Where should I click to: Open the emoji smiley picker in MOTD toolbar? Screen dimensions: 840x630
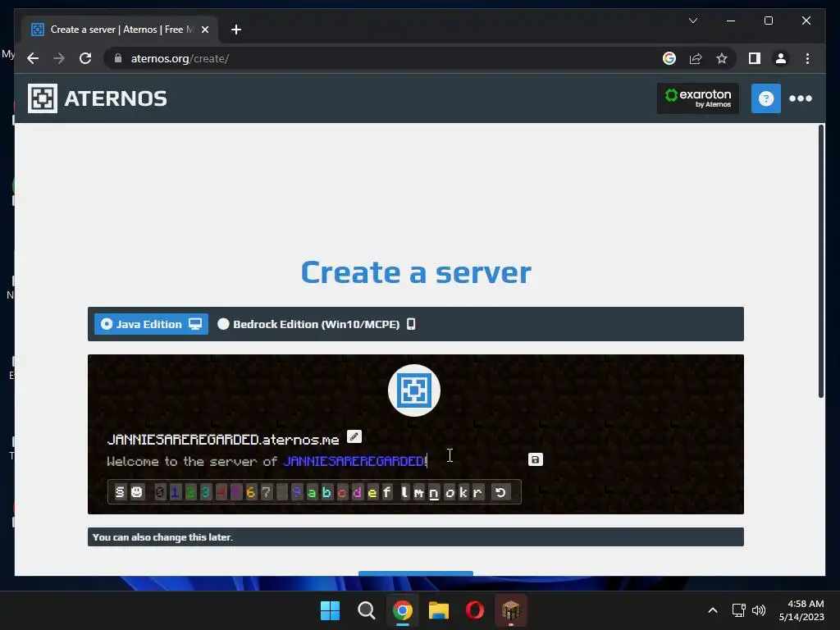pyautogui.click(x=137, y=492)
